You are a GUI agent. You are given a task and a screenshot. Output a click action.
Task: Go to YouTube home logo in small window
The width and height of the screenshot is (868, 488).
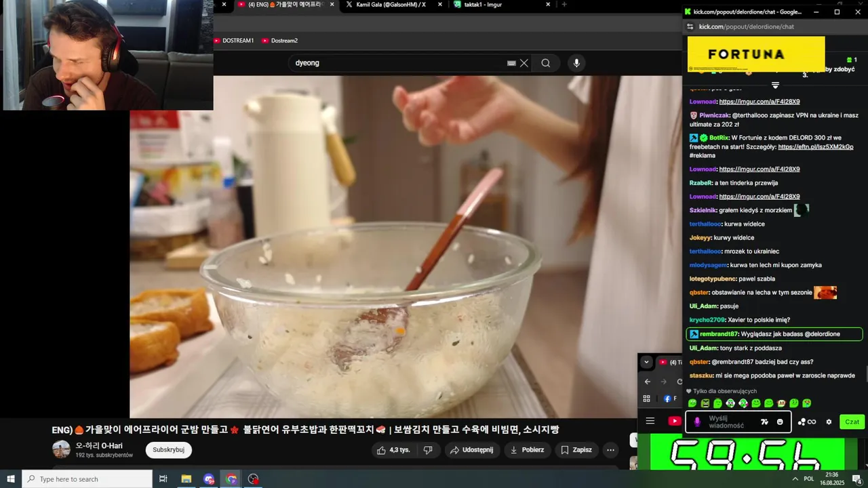pyautogui.click(x=675, y=421)
